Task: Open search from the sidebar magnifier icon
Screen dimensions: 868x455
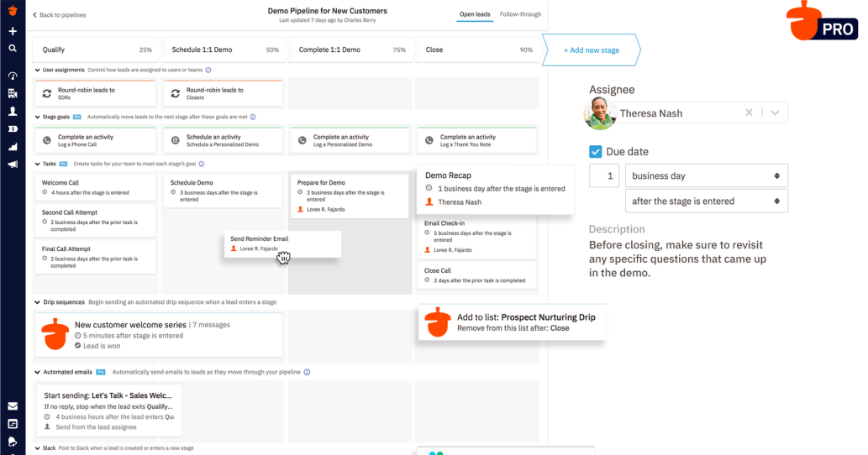Action: point(13,49)
